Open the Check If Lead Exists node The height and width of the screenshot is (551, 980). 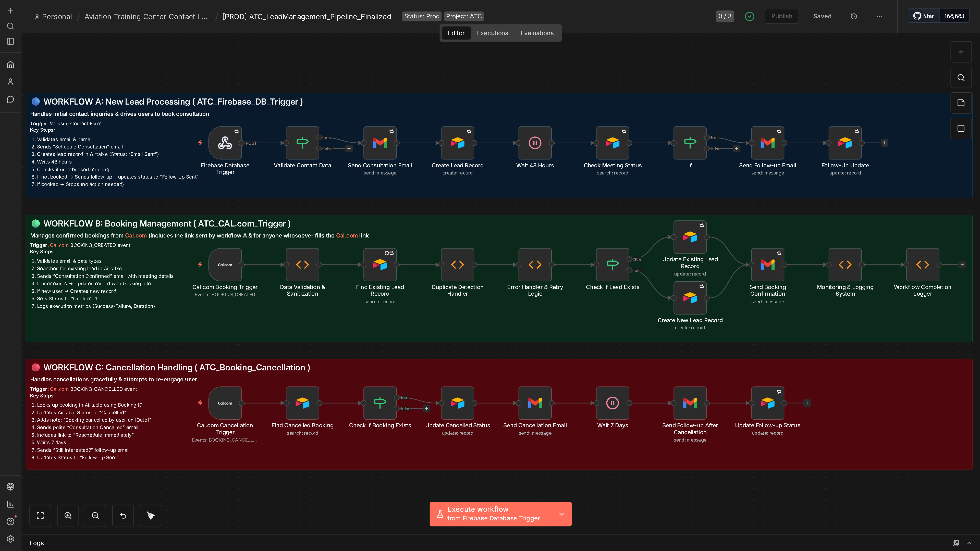(x=612, y=265)
